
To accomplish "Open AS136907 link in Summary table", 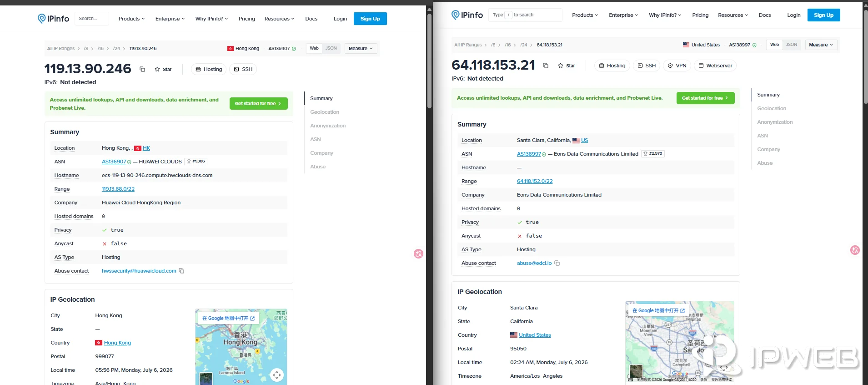I will 114,162.
